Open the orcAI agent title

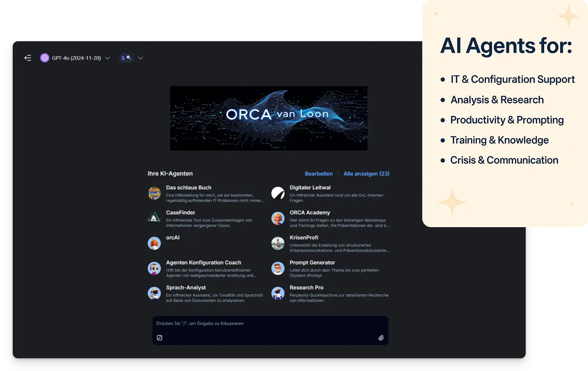coord(173,238)
